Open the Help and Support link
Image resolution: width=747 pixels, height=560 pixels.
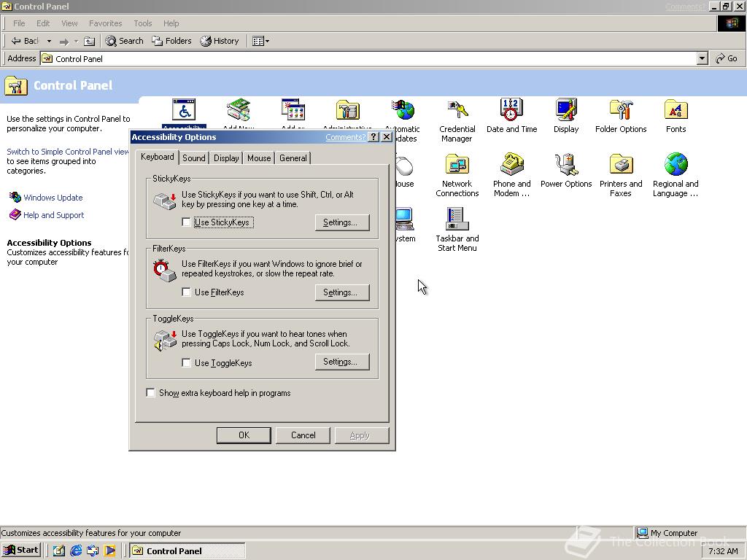(53, 215)
